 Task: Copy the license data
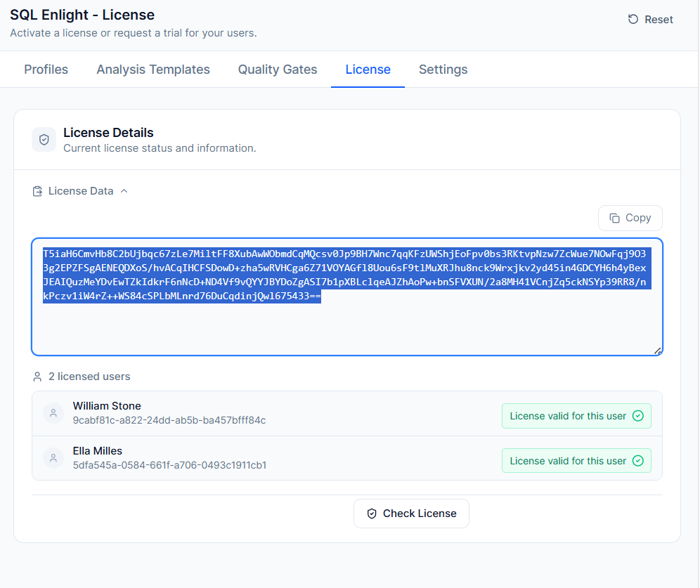[630, 218]
